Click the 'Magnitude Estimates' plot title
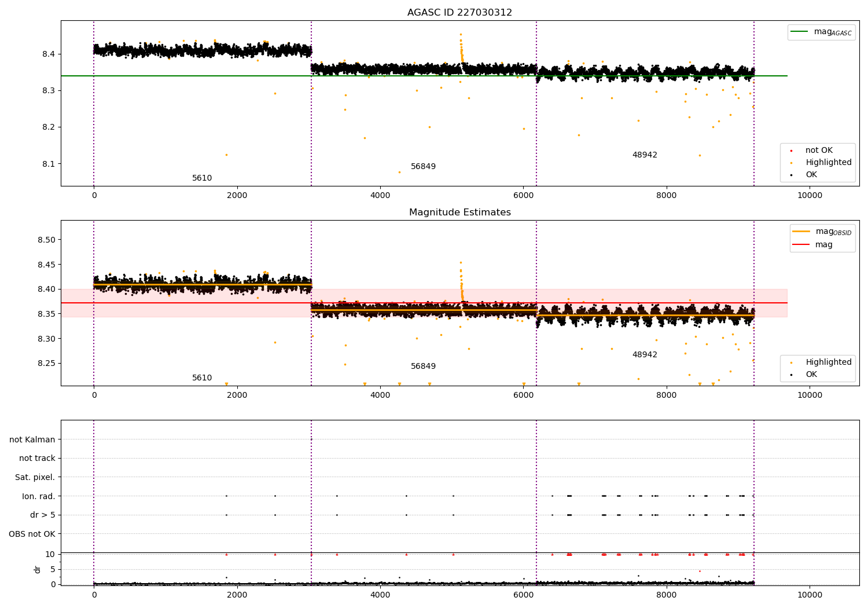This screenshot has width=868, height=608. click(x=459, y=213)
